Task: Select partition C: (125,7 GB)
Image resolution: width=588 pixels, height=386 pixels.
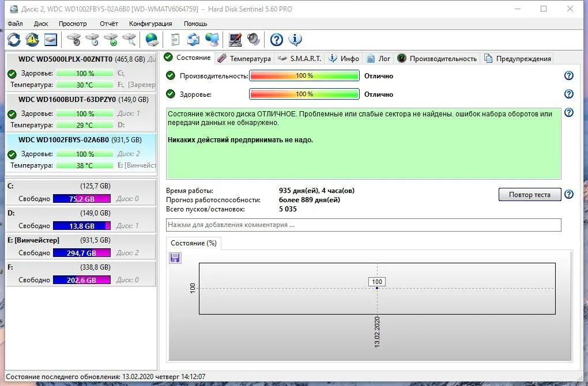Action: point(81,192)
